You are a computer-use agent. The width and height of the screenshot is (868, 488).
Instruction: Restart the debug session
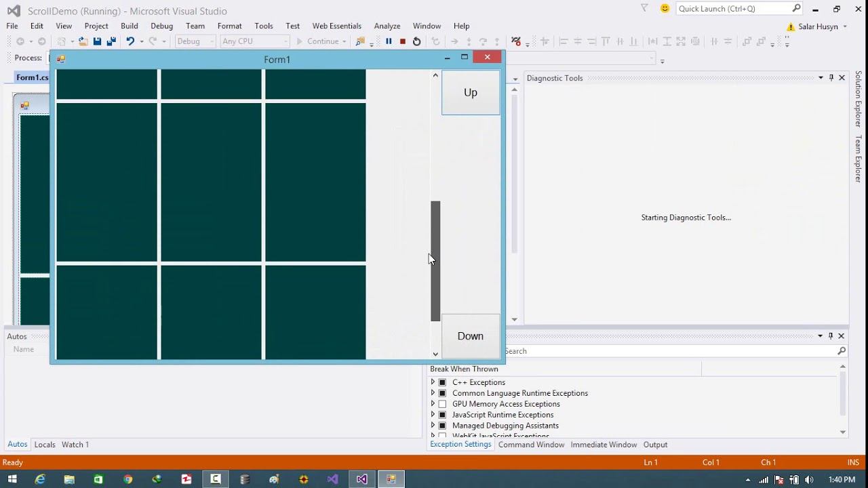tap(416, 41)
